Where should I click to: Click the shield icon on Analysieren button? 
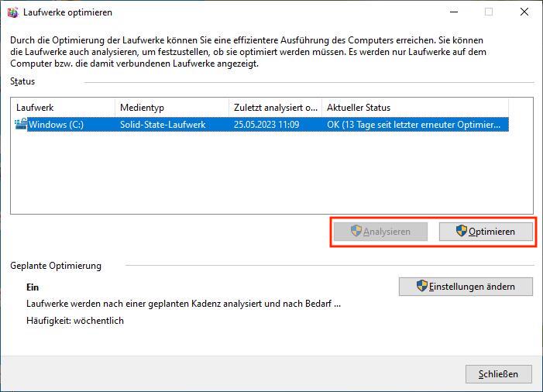tap(356, 231)
